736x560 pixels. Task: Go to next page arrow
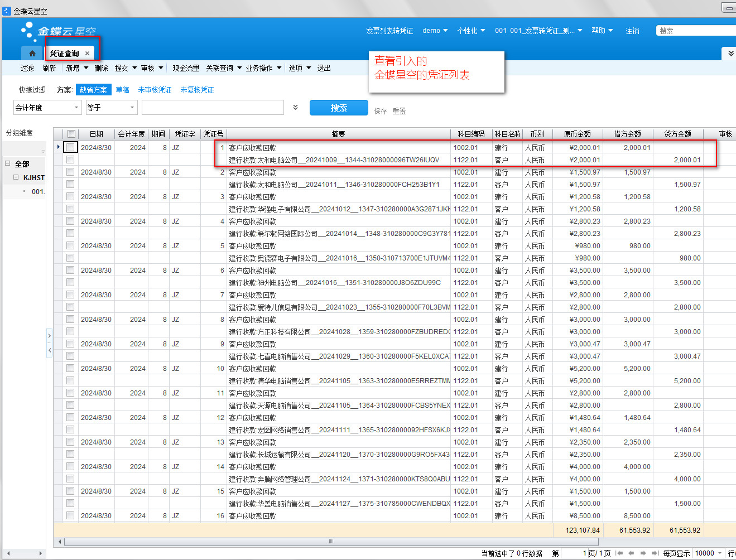pos(643,553)
